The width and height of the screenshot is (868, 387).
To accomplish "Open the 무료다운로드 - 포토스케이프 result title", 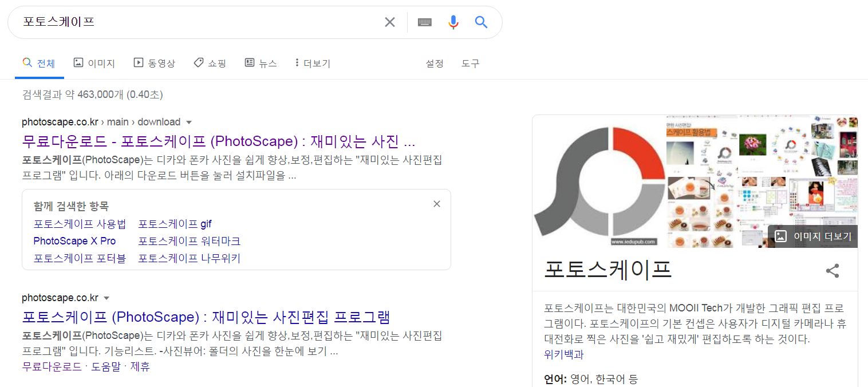I will coord(219,140).
